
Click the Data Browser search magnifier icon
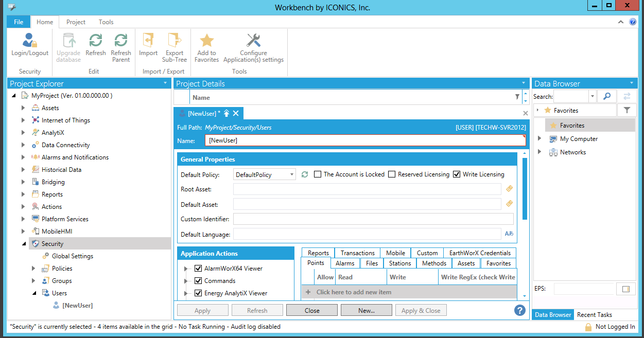tap(607, 96)
